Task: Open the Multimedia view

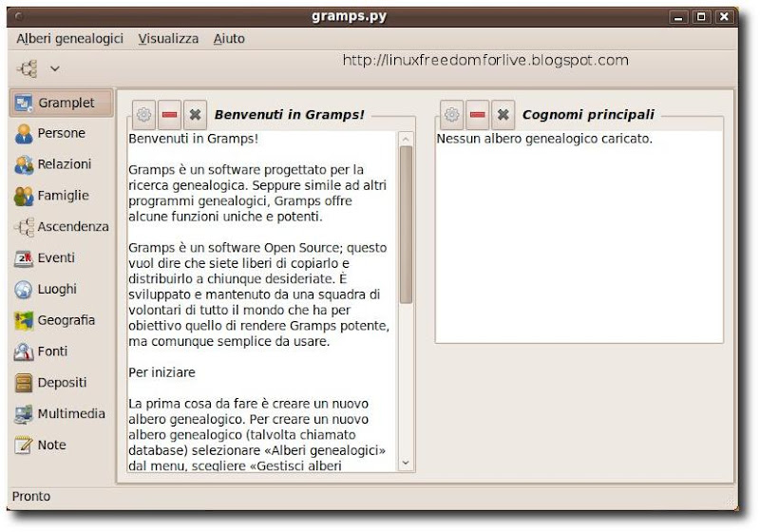Action: coord(61,414)
